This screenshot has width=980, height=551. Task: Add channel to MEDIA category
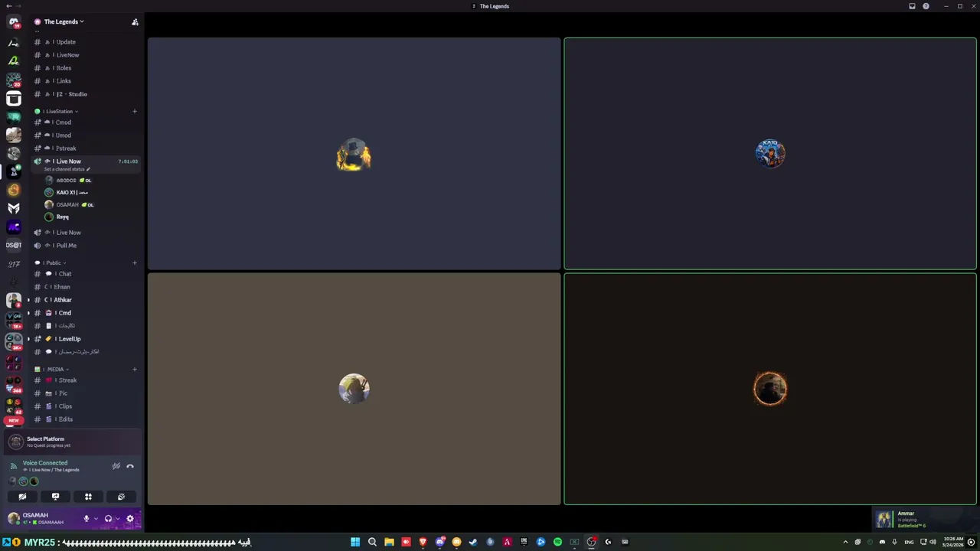(135, 370)
